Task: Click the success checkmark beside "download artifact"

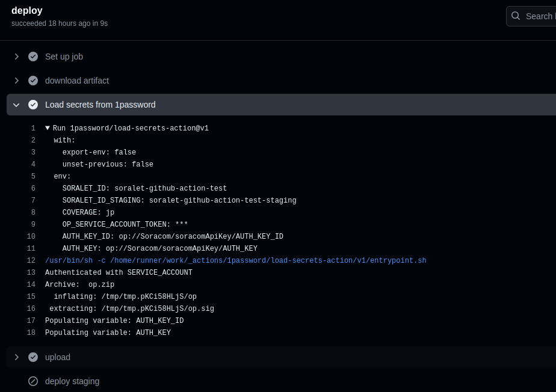Action: click(33, 81)
